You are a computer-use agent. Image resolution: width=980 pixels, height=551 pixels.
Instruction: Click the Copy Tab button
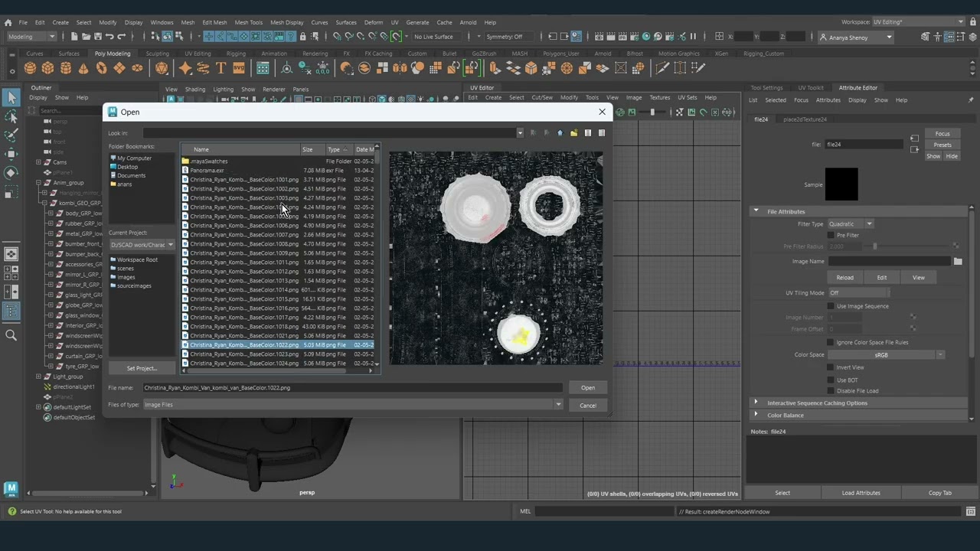pos(940,493)
